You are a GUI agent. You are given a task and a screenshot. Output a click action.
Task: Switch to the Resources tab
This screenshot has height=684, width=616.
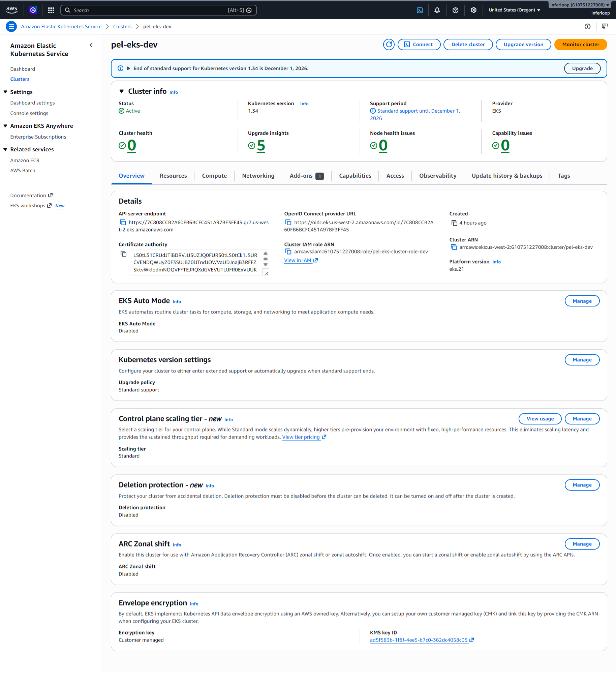click(x=173, y=176)
